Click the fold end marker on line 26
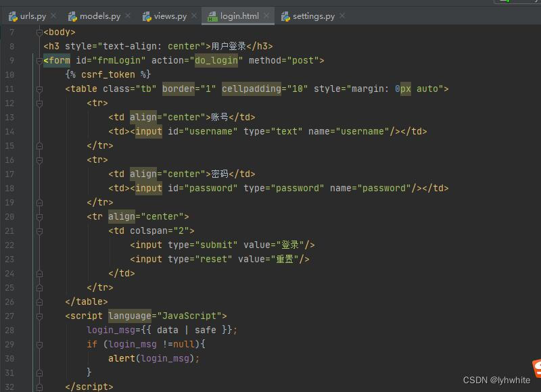Viewport: 541px width, 392px height. coord(39,302)
